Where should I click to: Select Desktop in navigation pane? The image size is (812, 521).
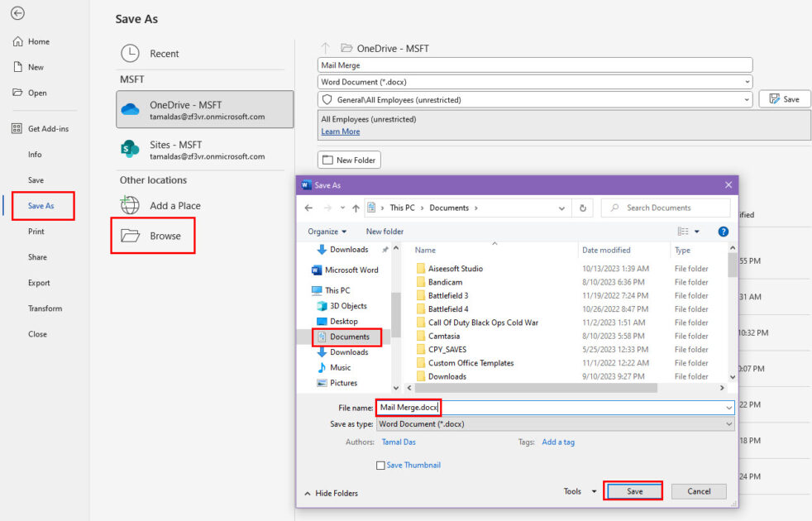tap(337, 322)
